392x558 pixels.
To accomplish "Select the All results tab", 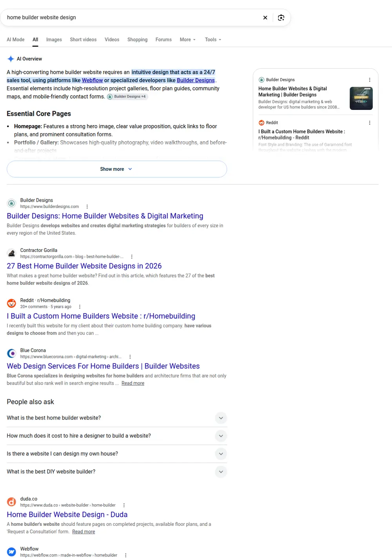I will tap(35, 40).
